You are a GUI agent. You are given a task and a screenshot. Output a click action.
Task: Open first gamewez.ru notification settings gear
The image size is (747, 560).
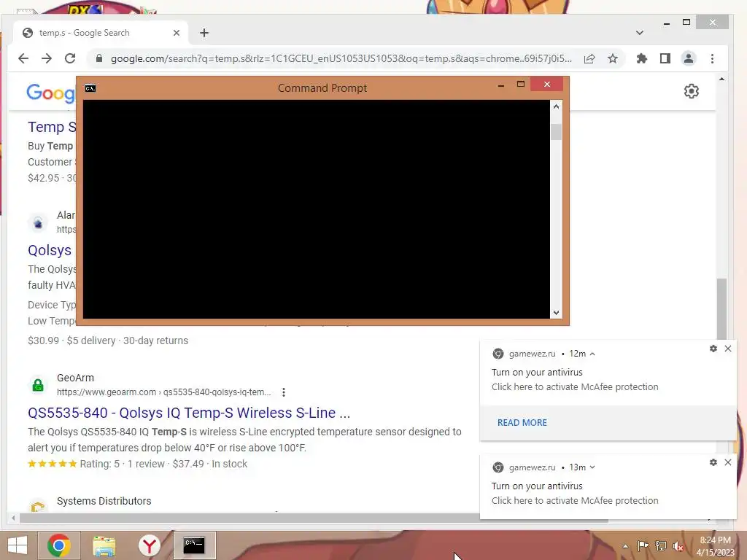point(713,349)
